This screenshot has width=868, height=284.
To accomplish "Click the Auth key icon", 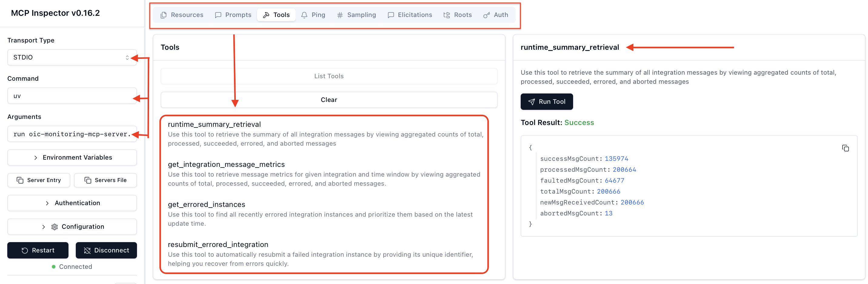I will [486, 15].
